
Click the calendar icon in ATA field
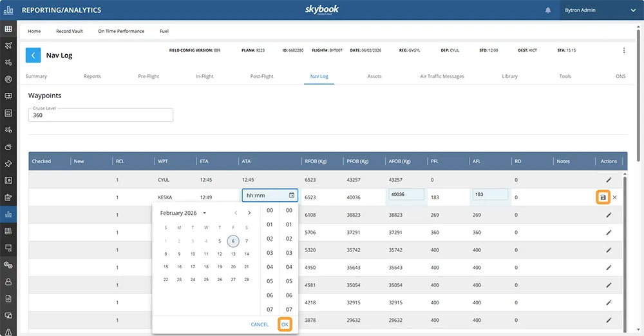[292, 195]
